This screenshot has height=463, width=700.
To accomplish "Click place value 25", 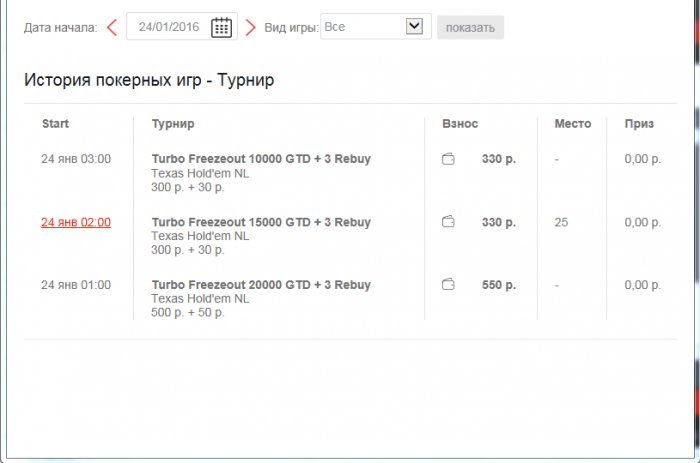I will (x=561, y=222).
